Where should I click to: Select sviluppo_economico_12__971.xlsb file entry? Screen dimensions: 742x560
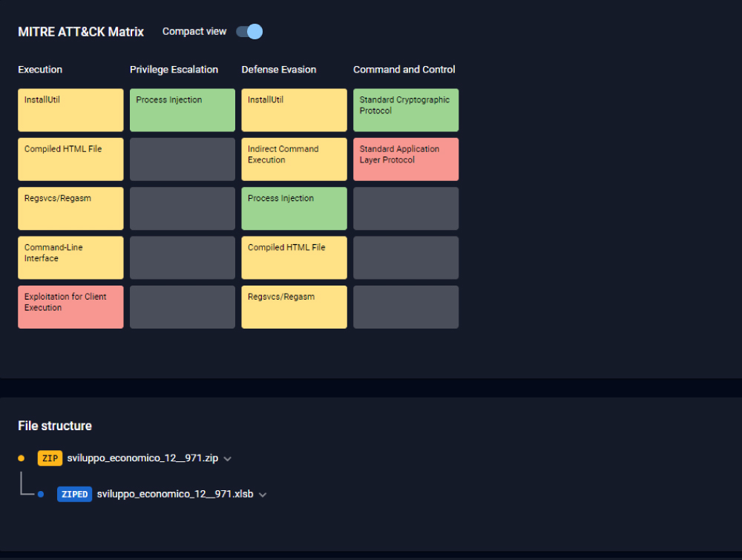(x=175, y=494)
